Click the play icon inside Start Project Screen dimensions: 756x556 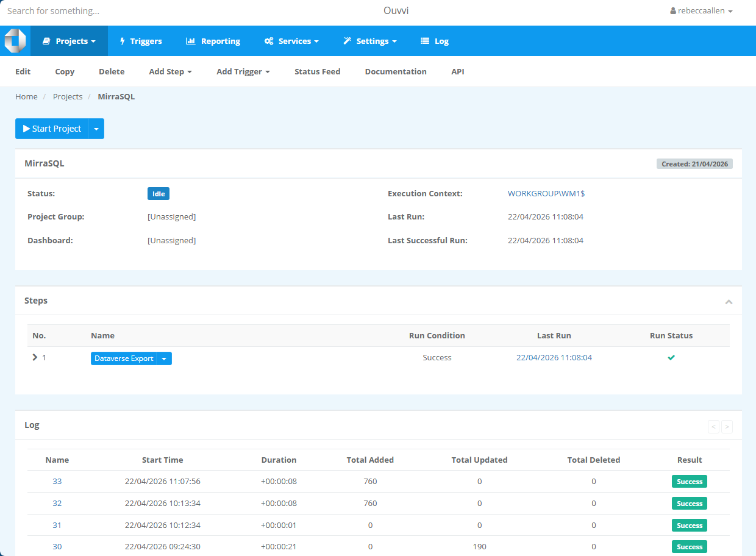coord(25,129)
